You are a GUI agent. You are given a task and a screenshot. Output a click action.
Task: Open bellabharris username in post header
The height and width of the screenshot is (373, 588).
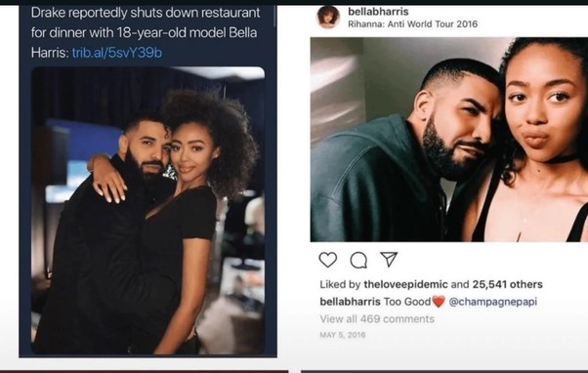tap(378, 12)
